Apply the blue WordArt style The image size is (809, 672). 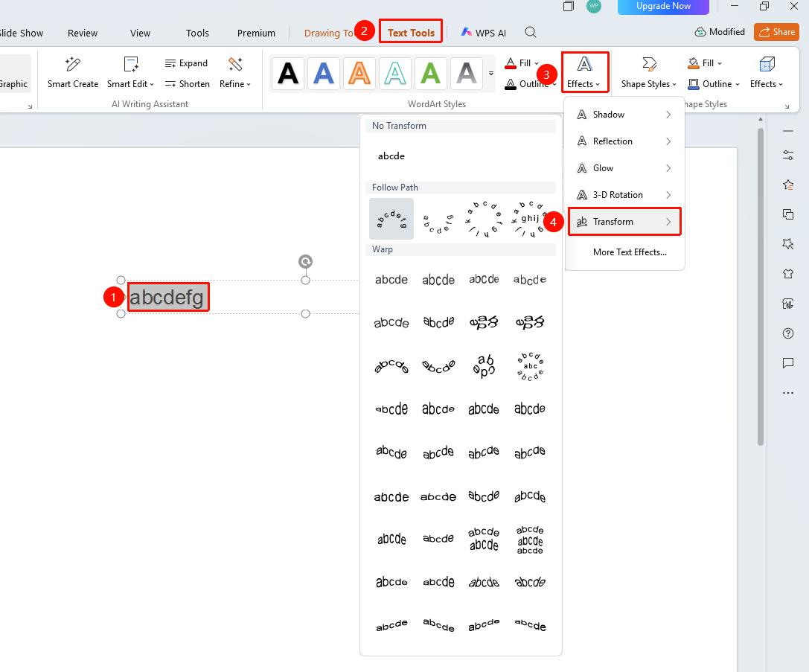tap(324, 73)
